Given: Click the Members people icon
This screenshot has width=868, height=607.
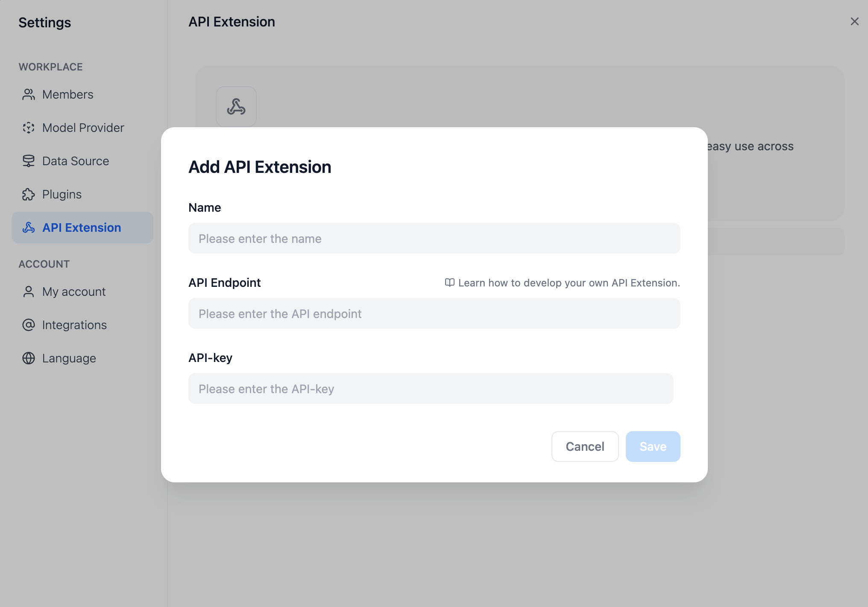Looking at the screenshot, I should click(28, 94).
